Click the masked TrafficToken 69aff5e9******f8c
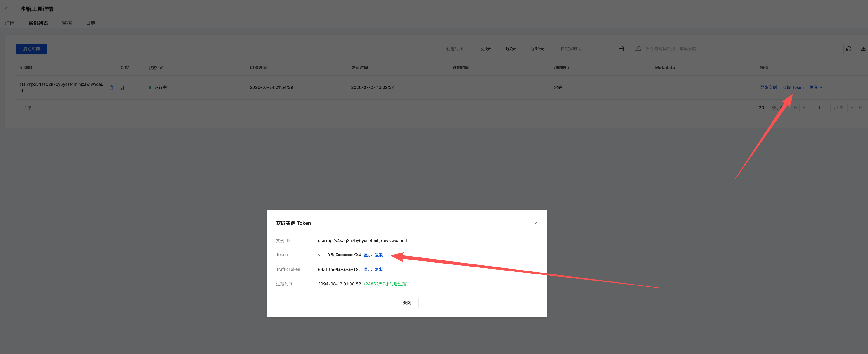This screenshot has height=354, width=868. [x=339, y=269]
